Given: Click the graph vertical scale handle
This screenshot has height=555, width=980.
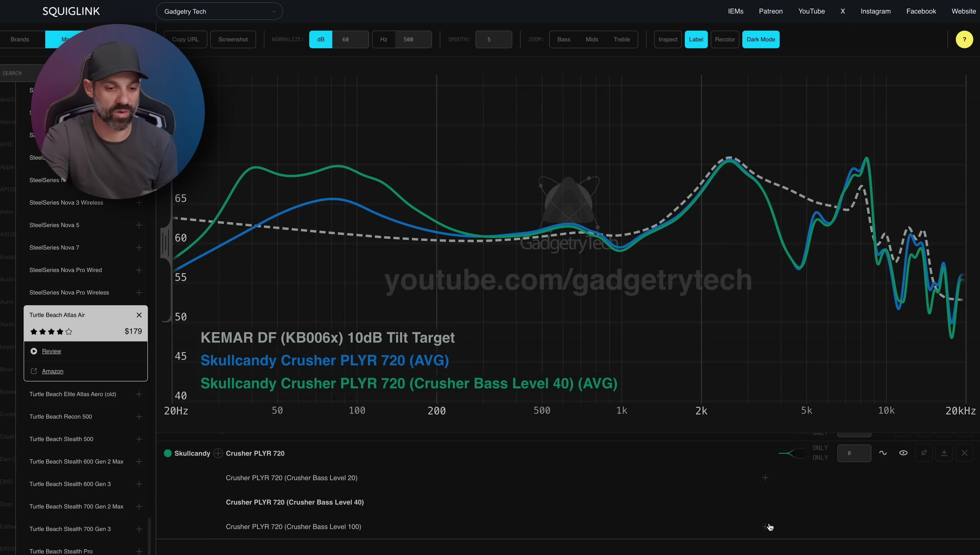Looking at the screenshot, I should tap(166, 242).
